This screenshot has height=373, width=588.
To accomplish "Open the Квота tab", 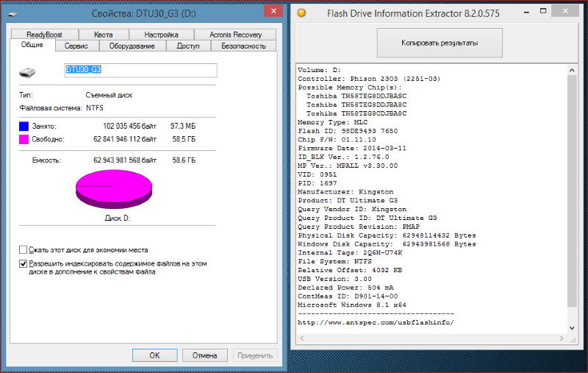I will click(104, 35).
